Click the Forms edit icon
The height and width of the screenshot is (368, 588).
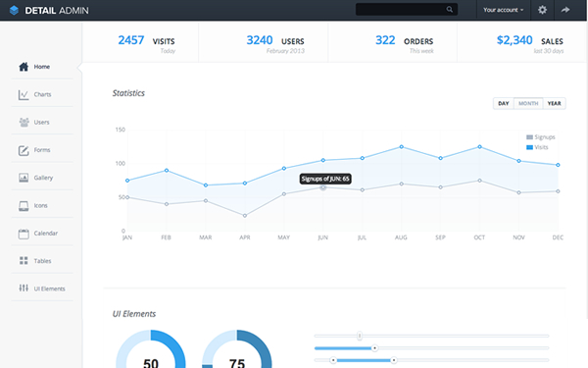24,150
